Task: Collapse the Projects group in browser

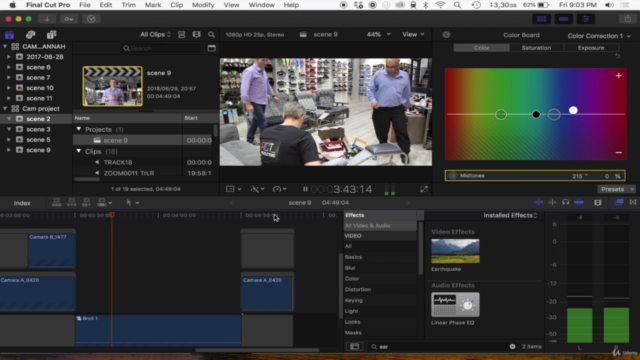Action: [79, 129]
